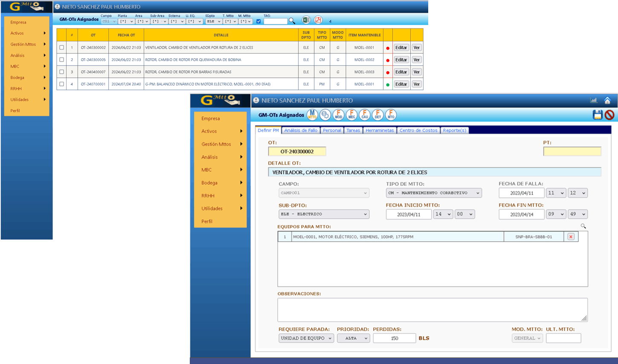Open the Centro de Costos tab

pyautogui.click(x=418, y=130)
